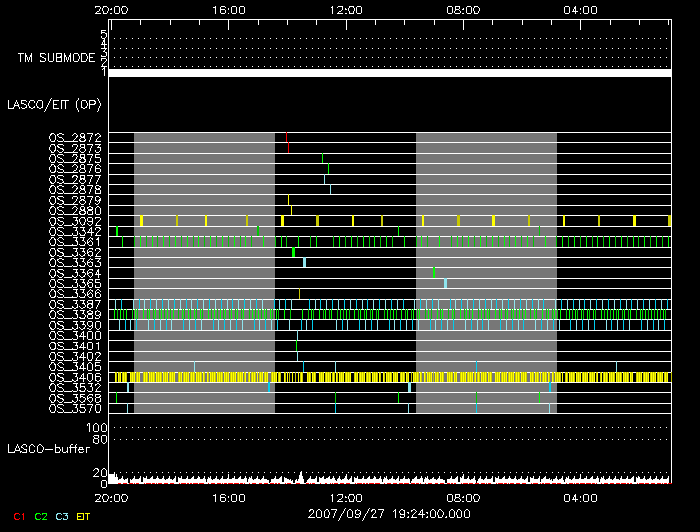Click the OS_2872 row label
The height and width of the screenshot is (532, 700).
(x=75, y=138)
